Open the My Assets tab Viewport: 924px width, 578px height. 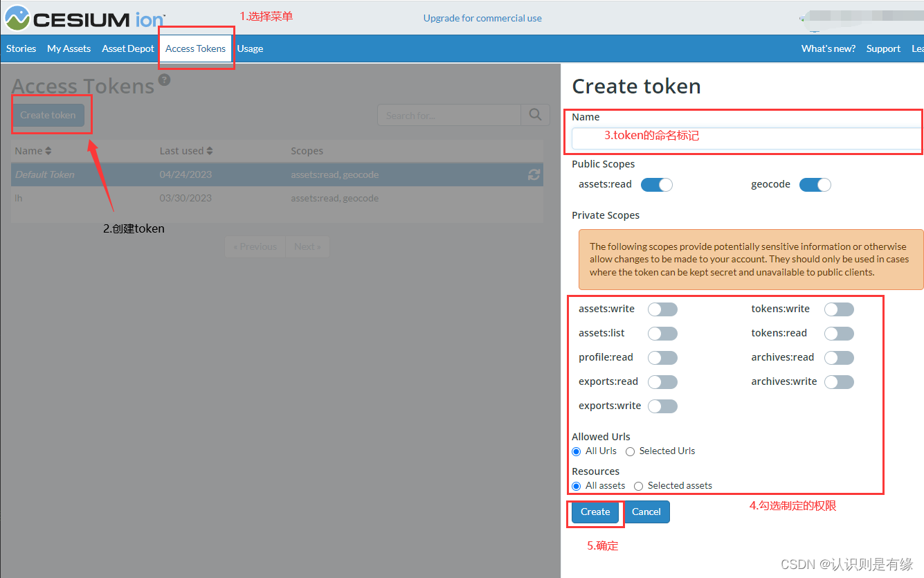(x=69, y=48)
